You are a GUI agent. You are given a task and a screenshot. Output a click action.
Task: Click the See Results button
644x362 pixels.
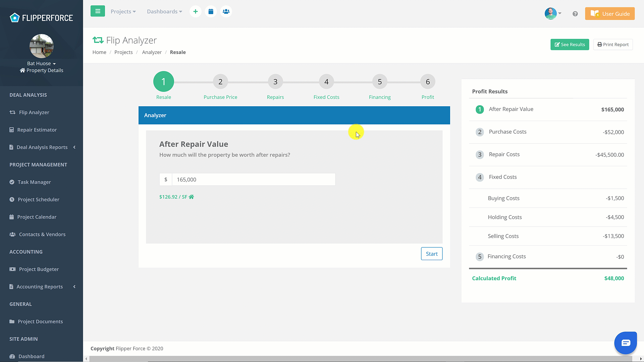[x=569, y=45]
